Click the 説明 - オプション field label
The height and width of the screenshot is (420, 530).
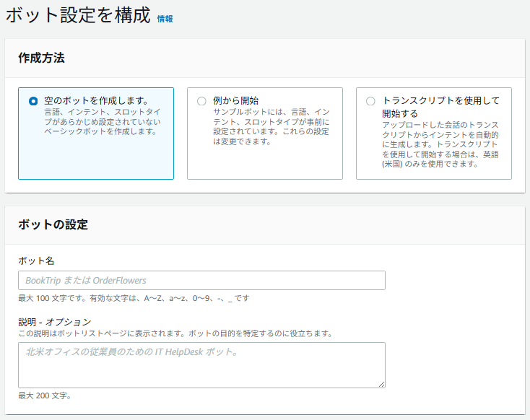[x=55, y=321]
